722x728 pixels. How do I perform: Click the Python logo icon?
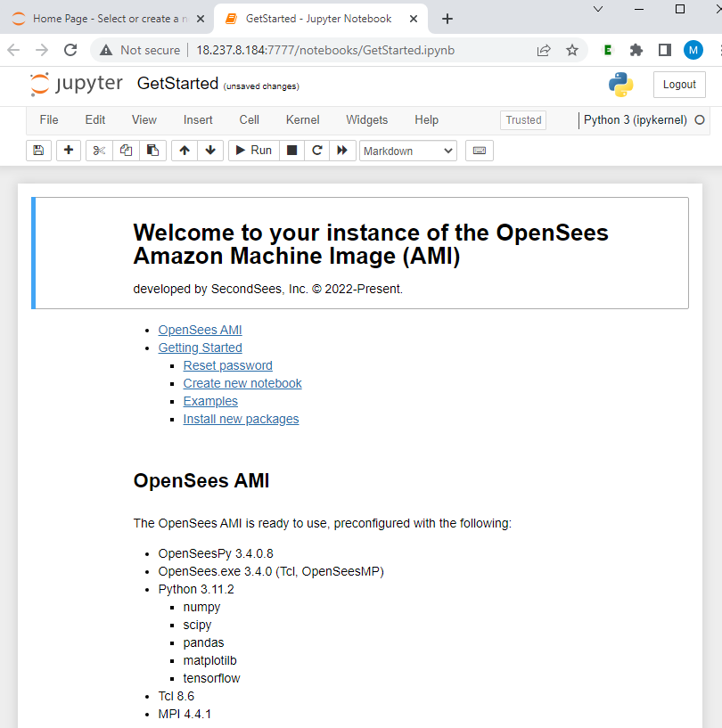point(620,85)
